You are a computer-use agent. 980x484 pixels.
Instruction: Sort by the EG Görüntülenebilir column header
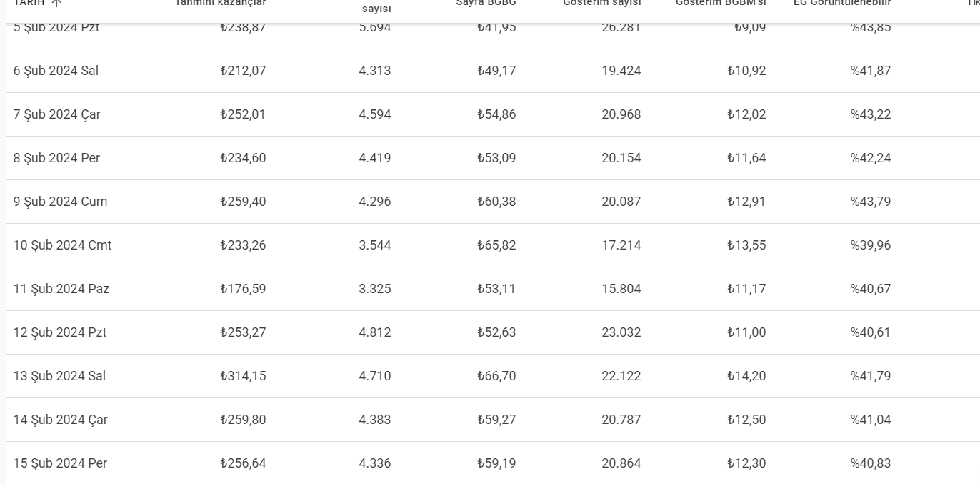click(842, 3)
